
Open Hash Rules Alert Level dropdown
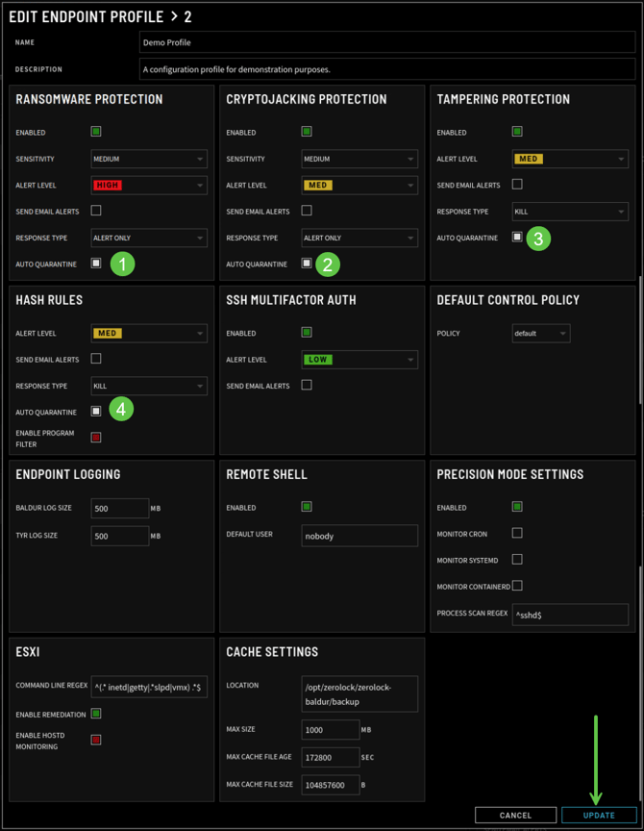pyautogui.click(x=149, y=334)
